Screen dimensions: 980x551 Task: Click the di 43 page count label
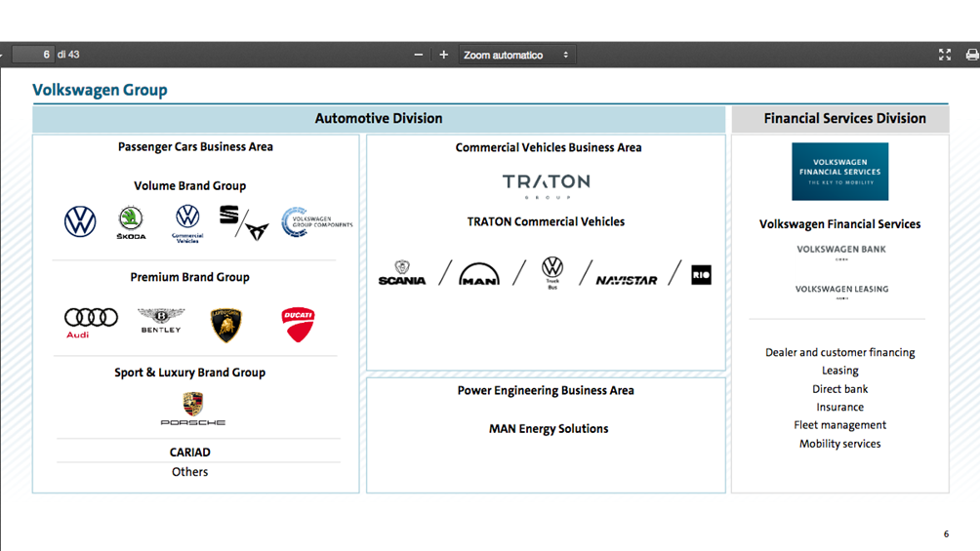click(68, 55)
